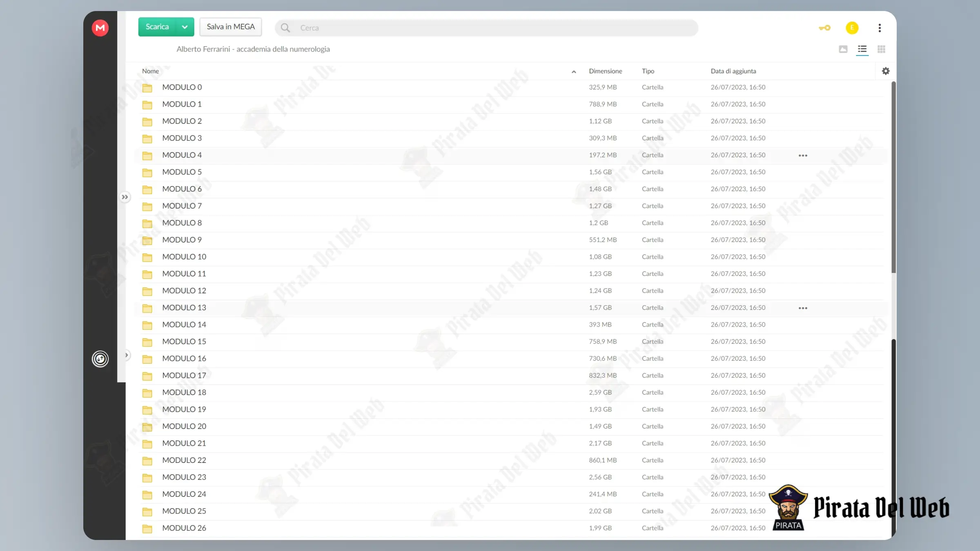Click the transfers circular sidebar icon

click(x=100, y=359)
